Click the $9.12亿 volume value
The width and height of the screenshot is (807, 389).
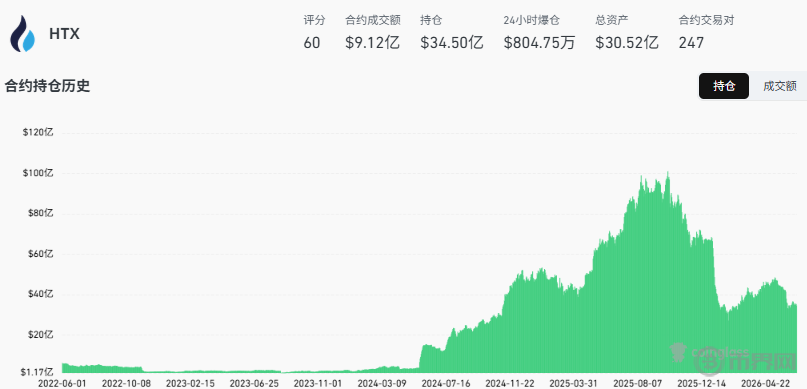point(373,43)
